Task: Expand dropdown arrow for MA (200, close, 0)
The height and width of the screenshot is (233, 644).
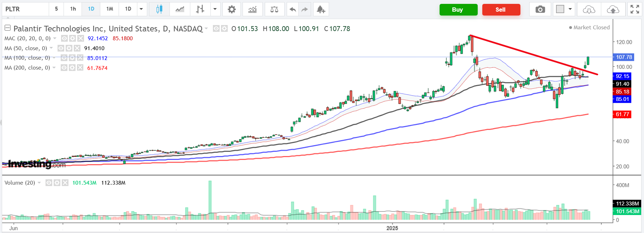Action: coord(54,68)
